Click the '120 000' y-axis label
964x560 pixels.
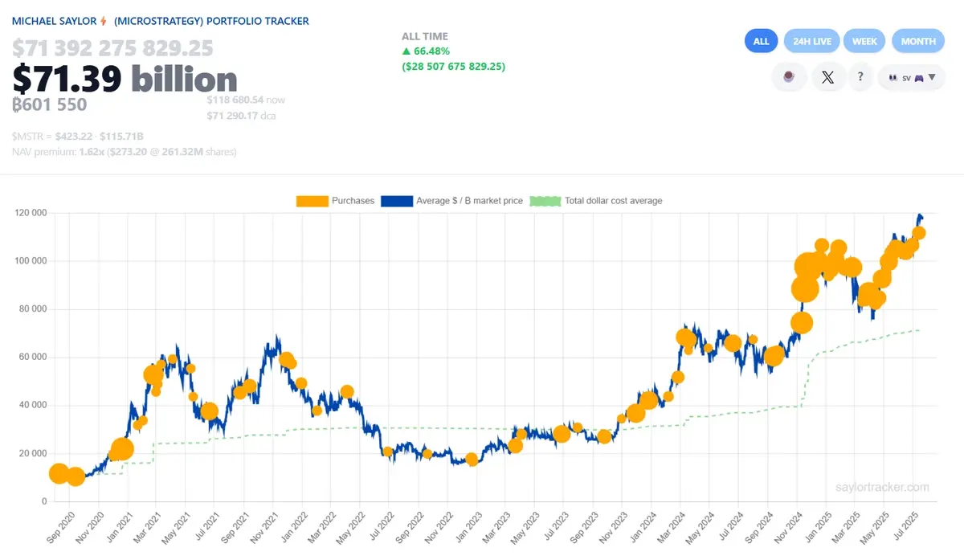pos(31,213)
